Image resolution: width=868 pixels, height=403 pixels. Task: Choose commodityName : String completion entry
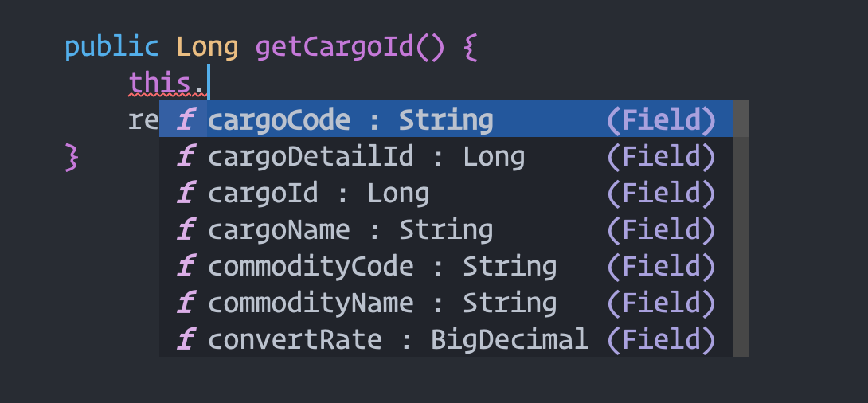tap(382, 303)
